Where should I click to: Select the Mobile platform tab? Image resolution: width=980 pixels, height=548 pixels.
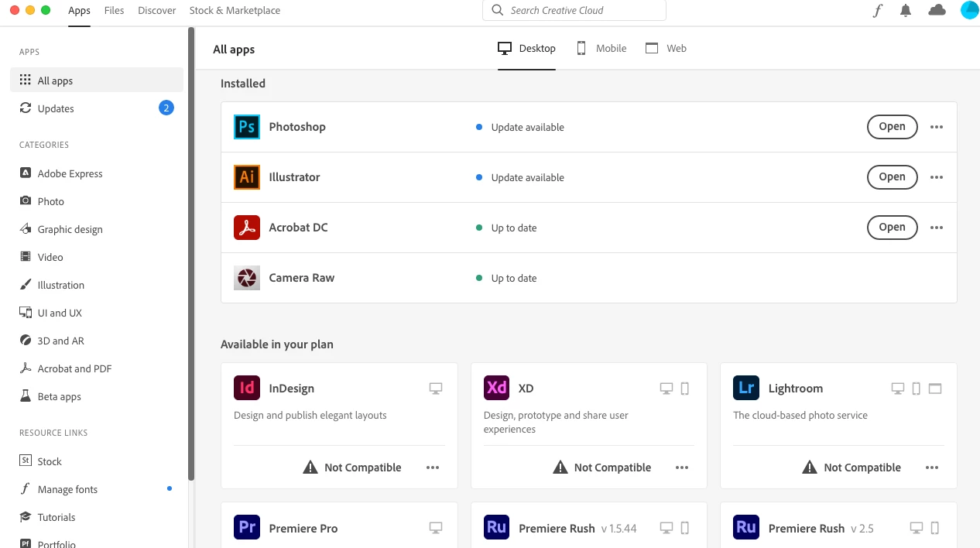coord(601,48)
